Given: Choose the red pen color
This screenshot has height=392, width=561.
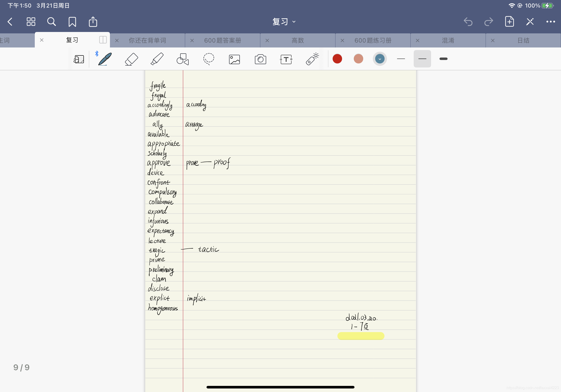Looking at the screenshot, I should [337, 59].
